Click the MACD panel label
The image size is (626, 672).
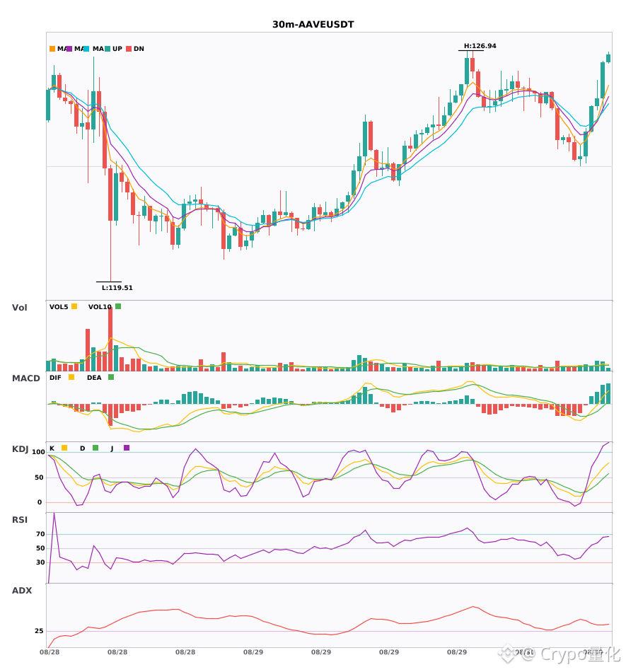point(25,378)
